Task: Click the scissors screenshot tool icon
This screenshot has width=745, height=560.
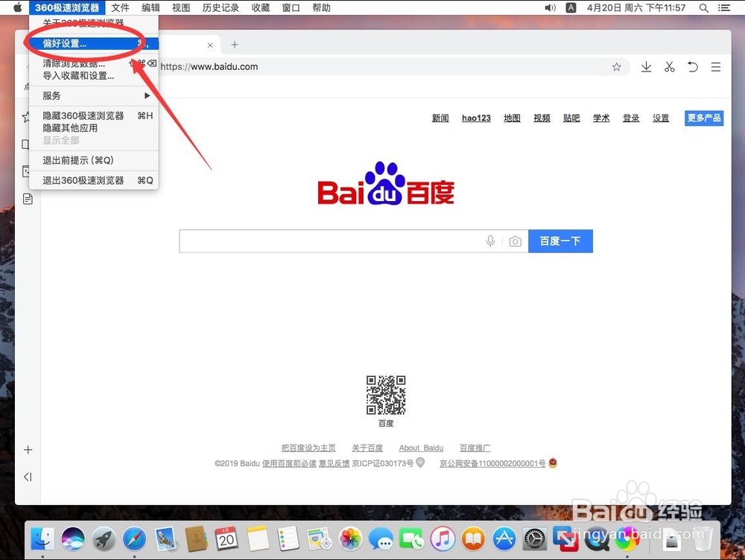Action: pos(670,67)
